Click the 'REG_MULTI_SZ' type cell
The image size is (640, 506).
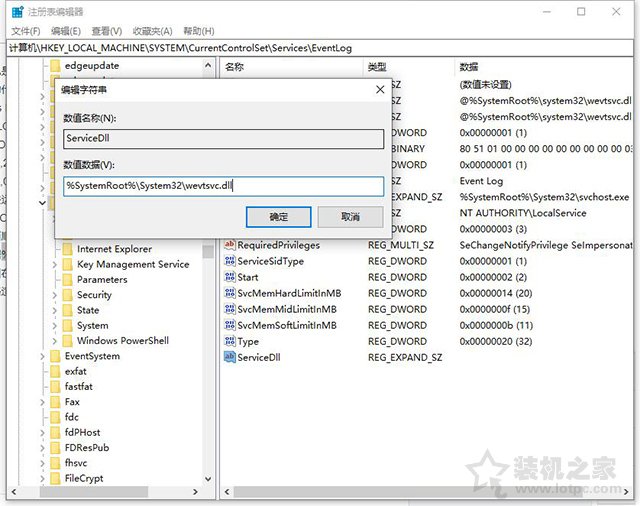(401, 245)
